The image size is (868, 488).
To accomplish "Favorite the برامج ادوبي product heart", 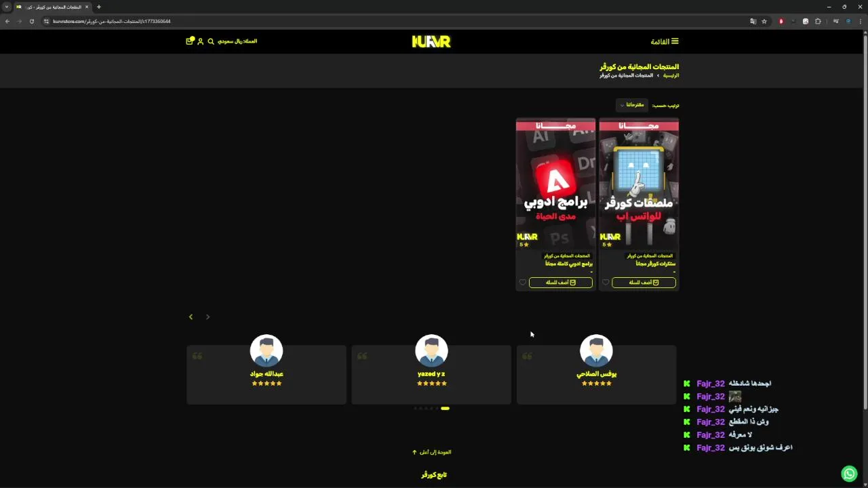I will tap(522, 283).
